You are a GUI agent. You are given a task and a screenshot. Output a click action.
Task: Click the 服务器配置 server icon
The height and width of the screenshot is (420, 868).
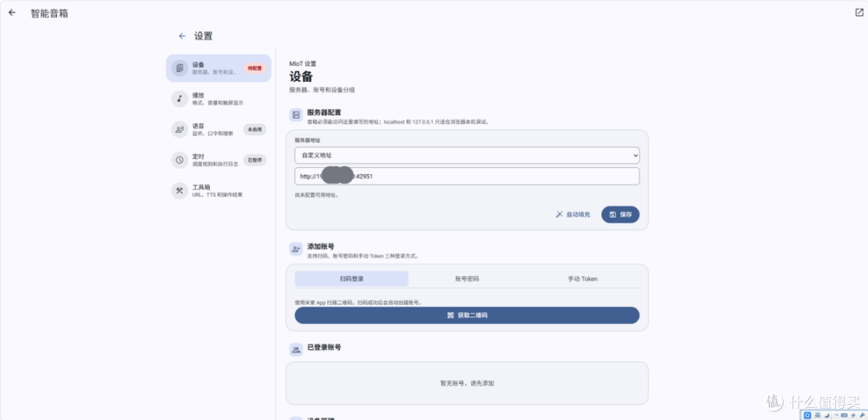coord(296,115)
